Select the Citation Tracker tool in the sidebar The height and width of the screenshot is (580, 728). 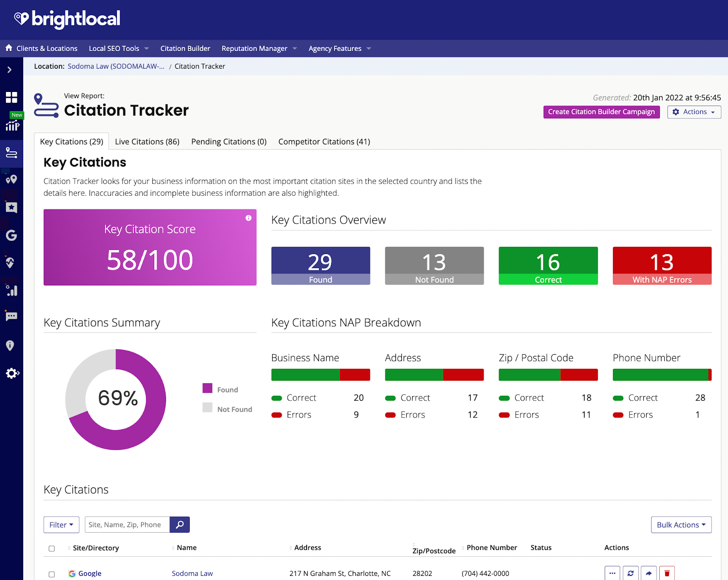click(x=12, y=153)
